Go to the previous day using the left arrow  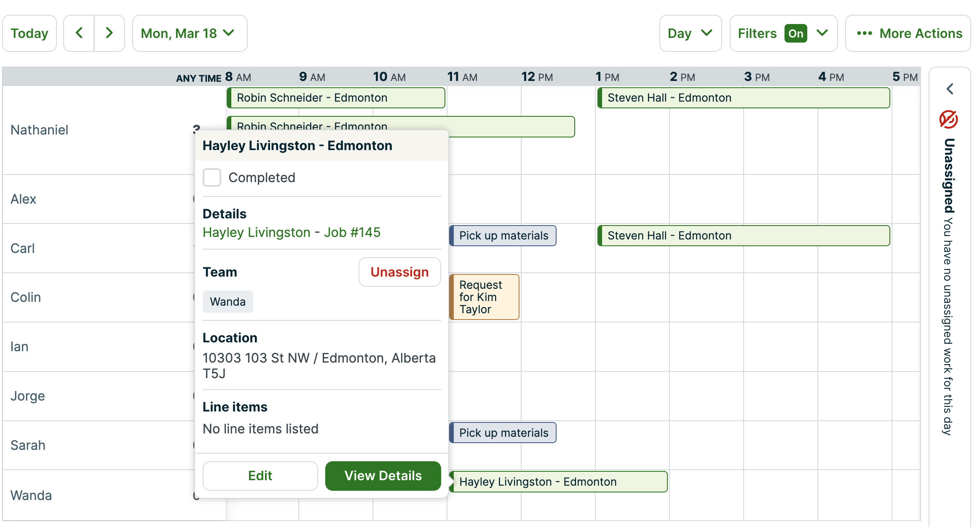[80, 33]
